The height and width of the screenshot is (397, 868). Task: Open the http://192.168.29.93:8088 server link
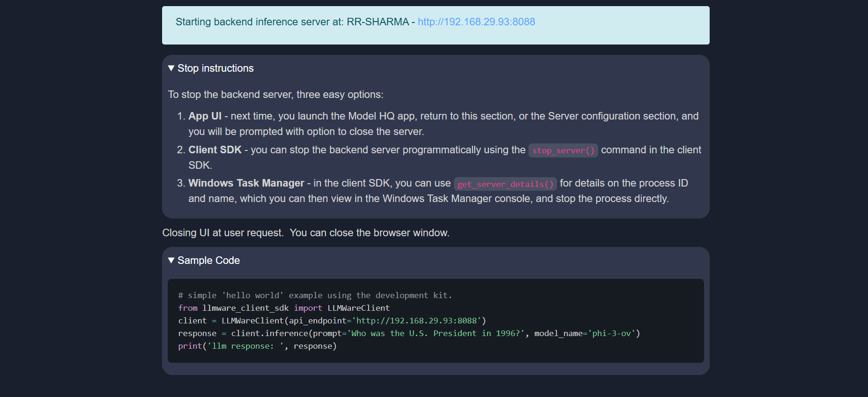pos(476,22)
